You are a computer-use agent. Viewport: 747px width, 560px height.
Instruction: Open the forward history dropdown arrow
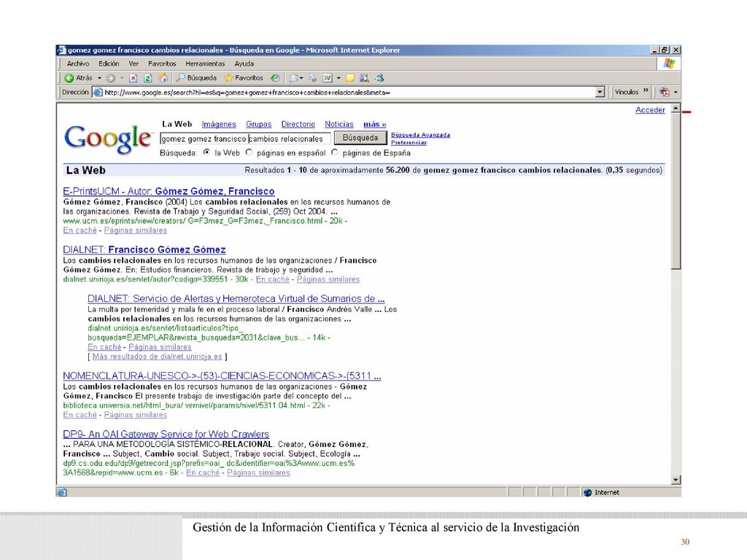click(x=122, y=78)
